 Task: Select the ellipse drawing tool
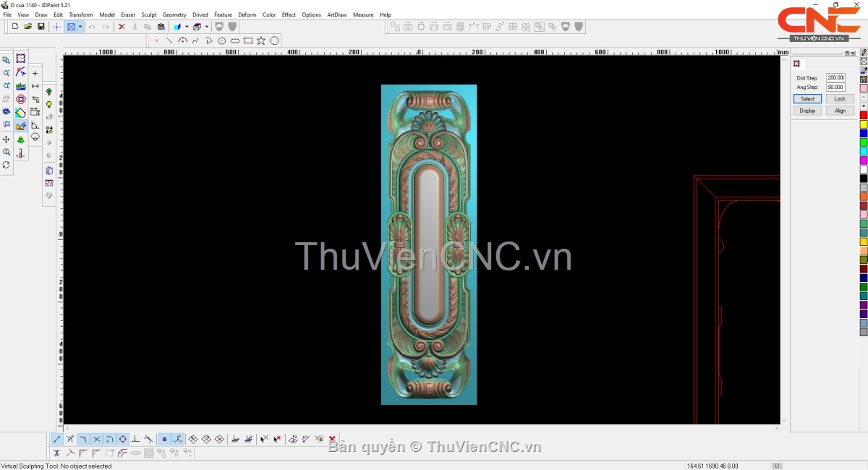click(235, 41)
